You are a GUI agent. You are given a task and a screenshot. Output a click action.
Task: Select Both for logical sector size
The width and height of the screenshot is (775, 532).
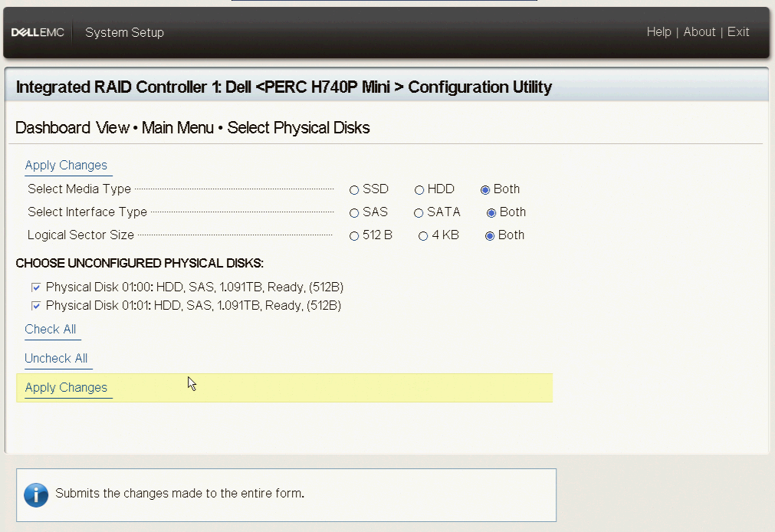point(490,236)
